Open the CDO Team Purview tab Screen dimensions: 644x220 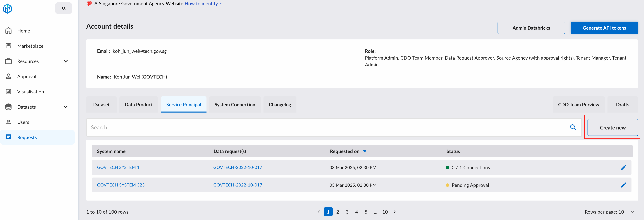(579, 105)
